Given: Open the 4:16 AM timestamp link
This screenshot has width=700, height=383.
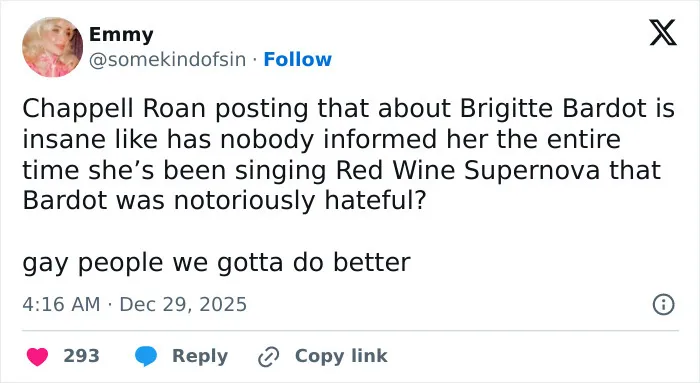Looking at the screenshot, I should pyautogui.click(x=61, y=304).
